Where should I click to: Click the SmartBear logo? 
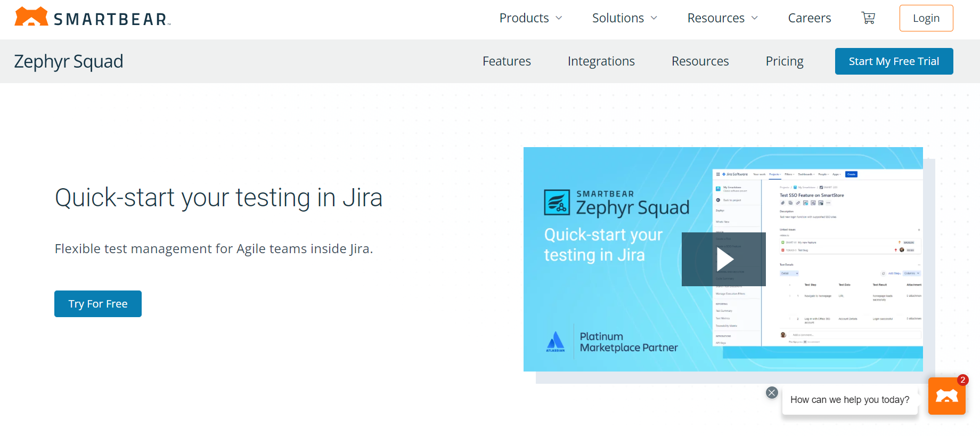click(93, 18)
